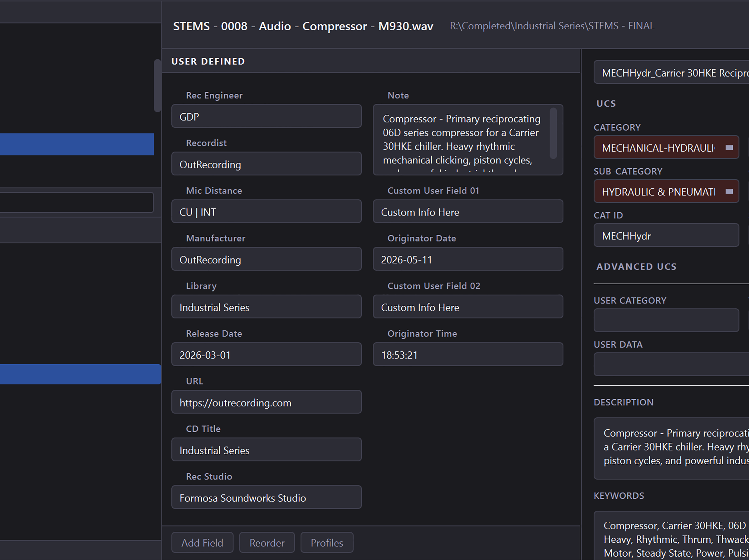
Task: Click the Reorder button
Action: (267, 543)
